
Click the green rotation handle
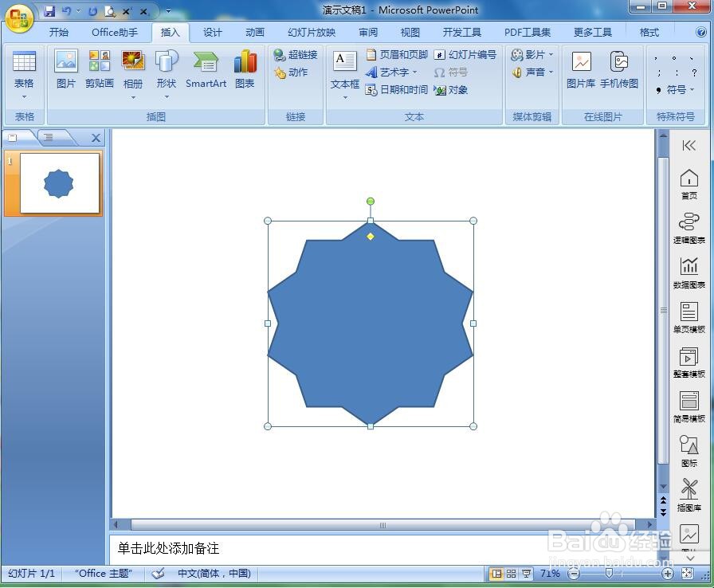coord(371,201)
